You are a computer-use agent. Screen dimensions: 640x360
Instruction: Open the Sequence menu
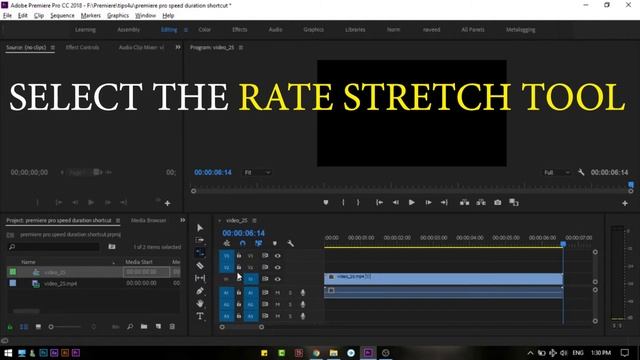pos(62,16)
